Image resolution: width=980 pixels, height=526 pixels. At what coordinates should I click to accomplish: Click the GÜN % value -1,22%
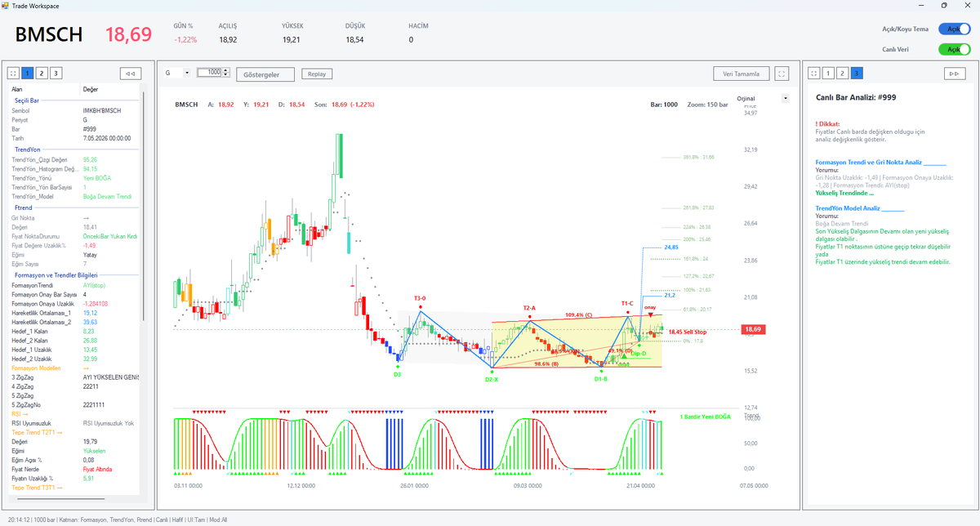click(186, 39)
